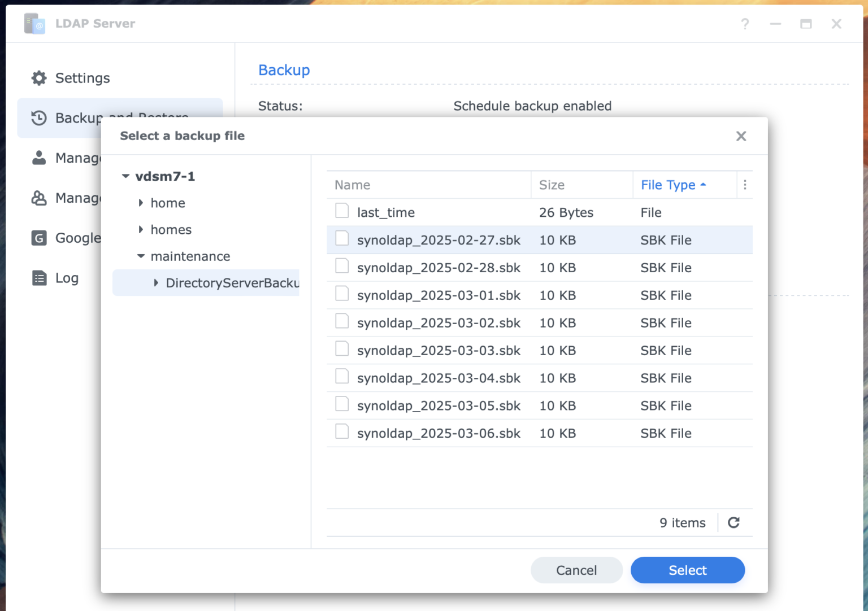Check the synoldap_2025-02-27.sbk checkbox
This screenshot has width=868, height=611.
tap(342, 238)
